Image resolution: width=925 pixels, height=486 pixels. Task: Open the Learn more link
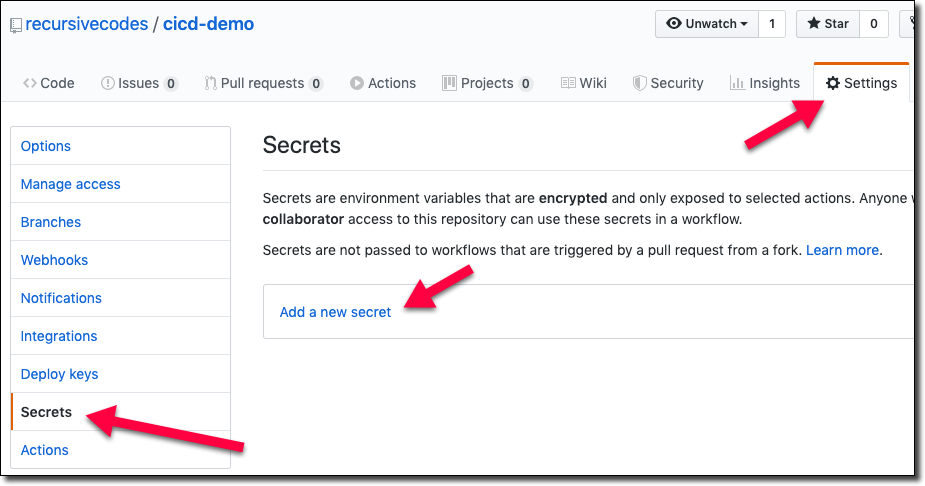842,249
